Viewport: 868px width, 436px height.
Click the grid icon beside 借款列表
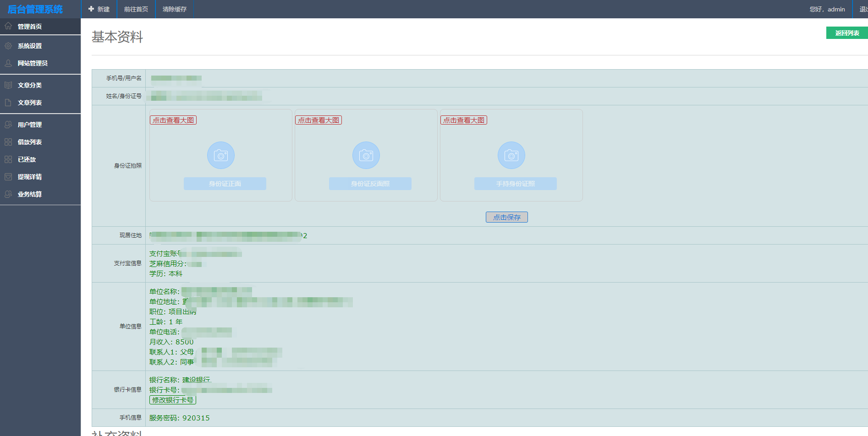coord(8,142)
